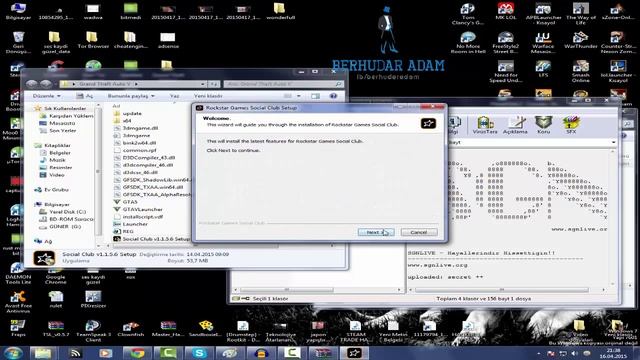The height and width of the screenshot is (360, 640).
Task: Open Skype from taskbar
Action: click(x=199, y=353)
